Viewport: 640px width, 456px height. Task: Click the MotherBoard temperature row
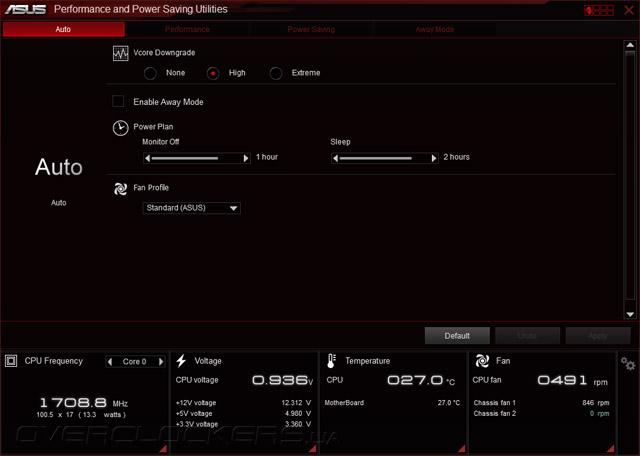[392, 403]
